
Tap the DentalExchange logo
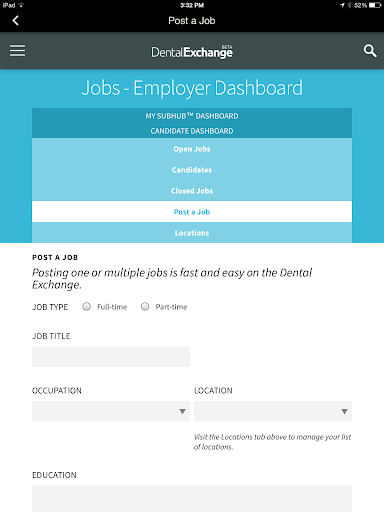(x=192, y=51)
